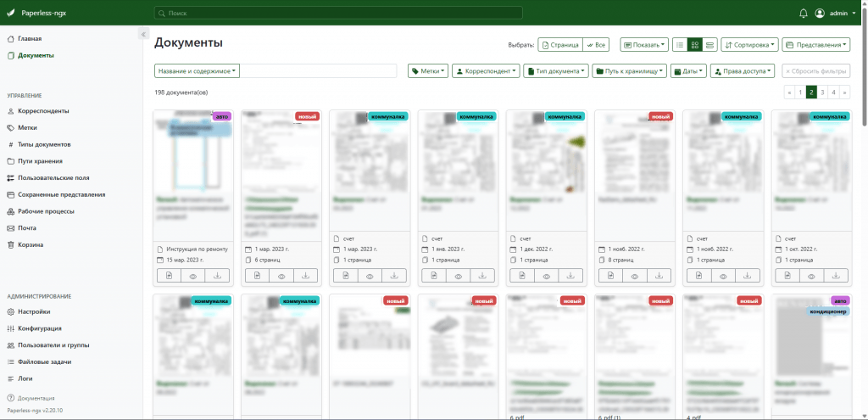The image size is (868, 420).
Task: Click the Все select-all button
Action: pyautogui.click(x=596, y=45)
